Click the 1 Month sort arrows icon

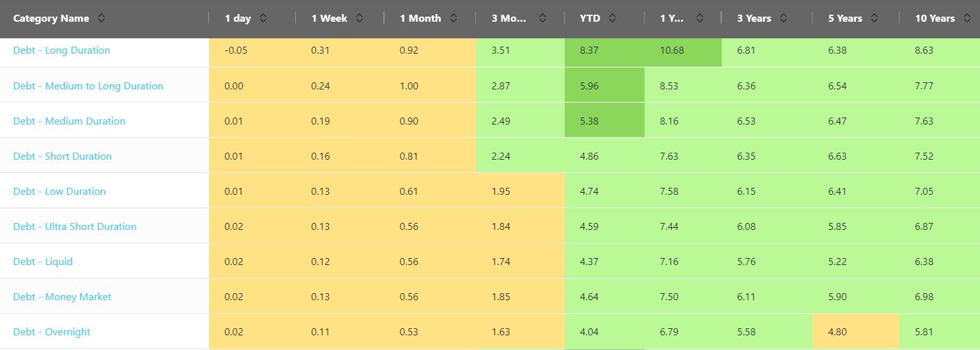pyautogui.click(x=453, y=19)
